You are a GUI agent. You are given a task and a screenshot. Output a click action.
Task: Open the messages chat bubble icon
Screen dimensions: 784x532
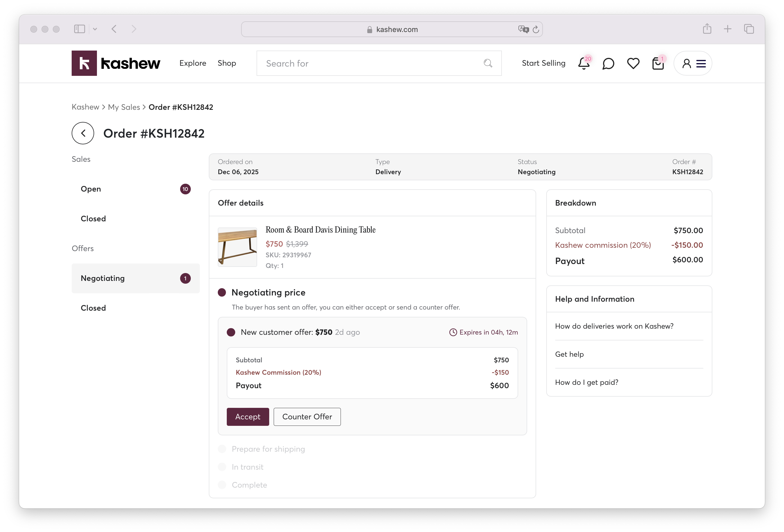[608, 64]
